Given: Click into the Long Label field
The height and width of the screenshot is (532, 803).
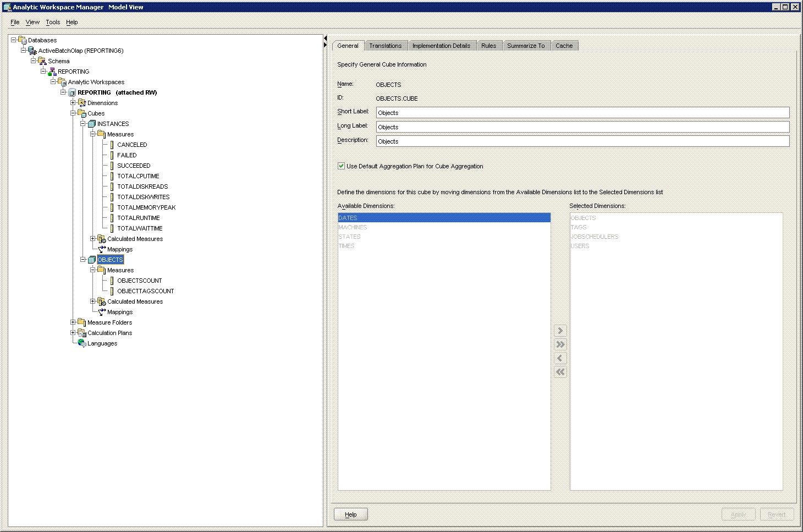Looking at the screenshot, I should click(x=582, y=127).
